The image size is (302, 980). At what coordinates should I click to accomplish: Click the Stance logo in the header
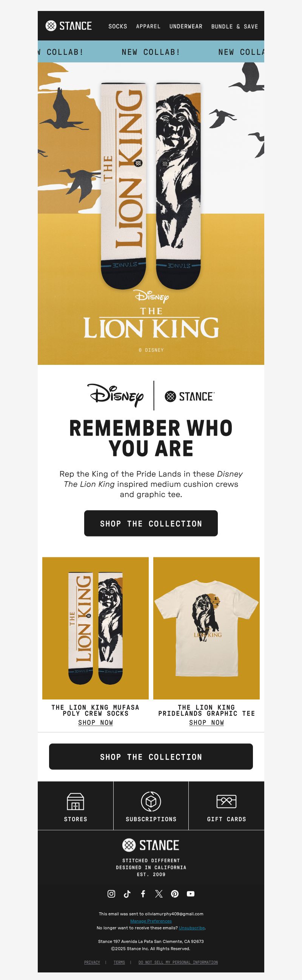point(69,26)
